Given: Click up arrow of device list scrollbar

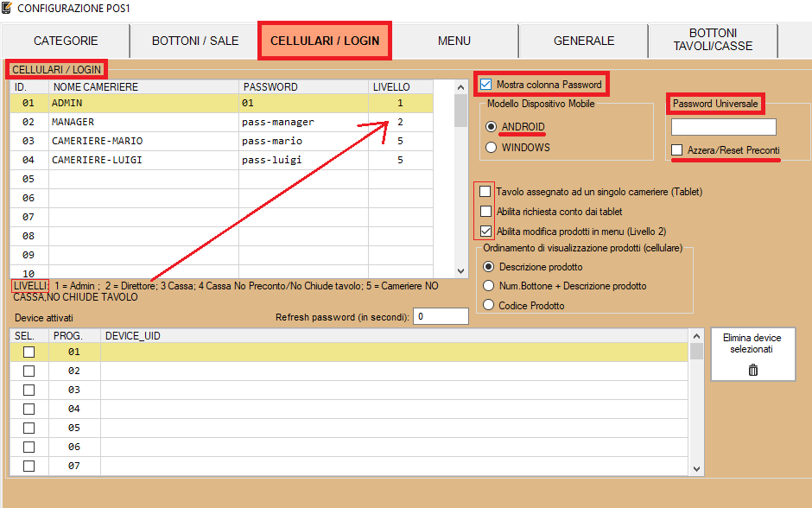Looking at the screenshot, I should (696, 337).
